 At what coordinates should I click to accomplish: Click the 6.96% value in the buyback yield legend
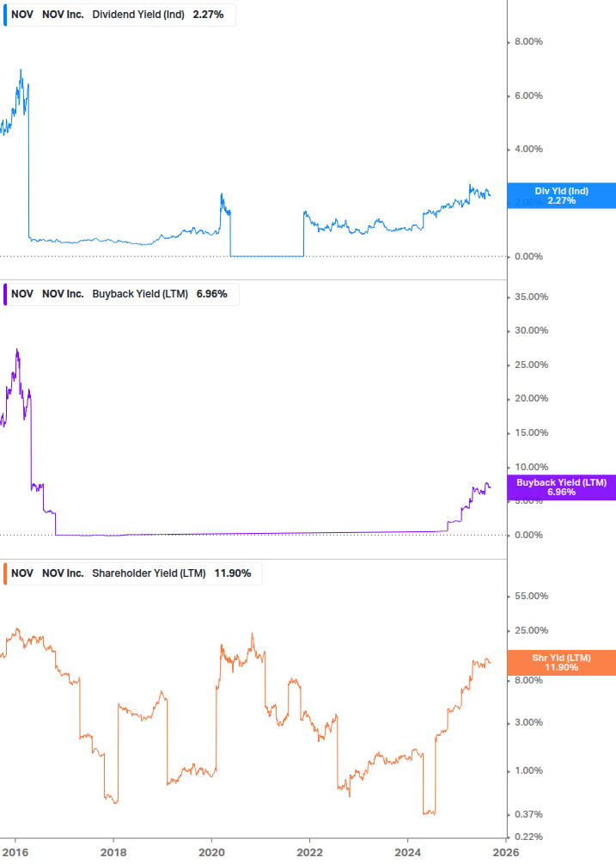point(212,294)
